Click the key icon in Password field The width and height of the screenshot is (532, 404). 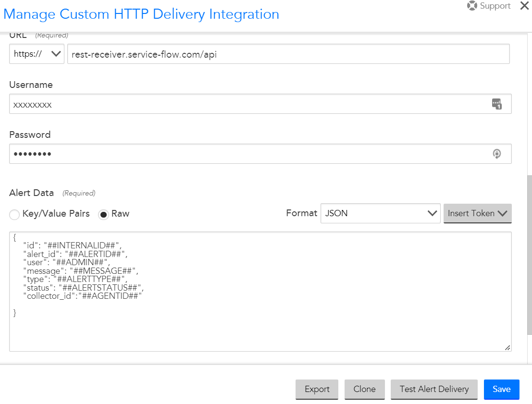497,154
